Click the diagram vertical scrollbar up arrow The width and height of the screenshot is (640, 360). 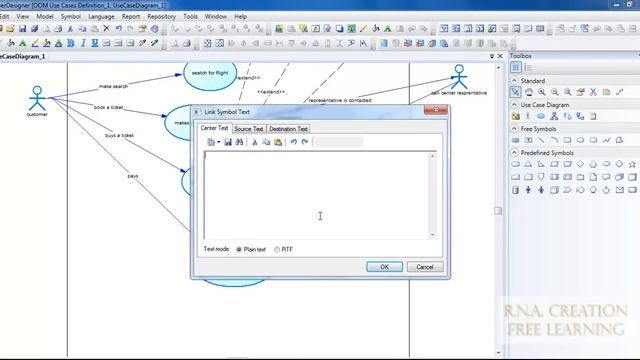[x=498, y=67]
